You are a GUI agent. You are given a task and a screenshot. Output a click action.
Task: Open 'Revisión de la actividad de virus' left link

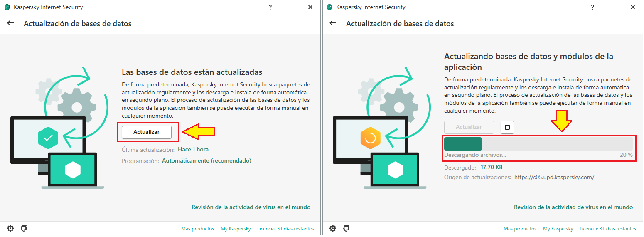(251, 207)
